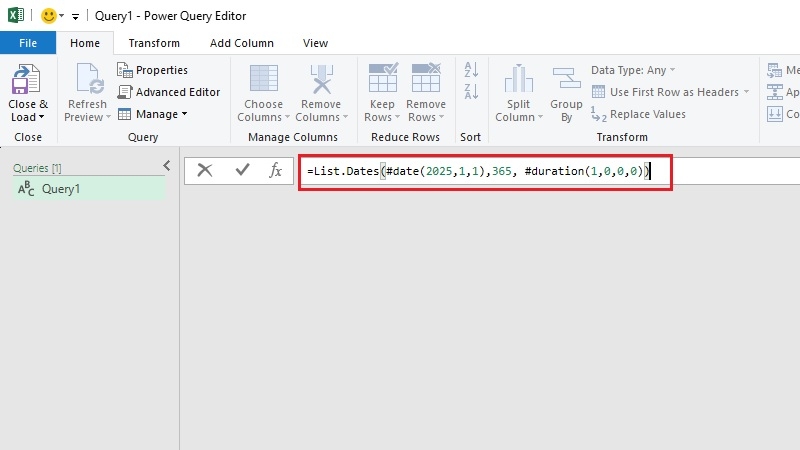Screen dimensions: 800x450
Task: Cancel the formula with the X button
Action: (205, 170)
